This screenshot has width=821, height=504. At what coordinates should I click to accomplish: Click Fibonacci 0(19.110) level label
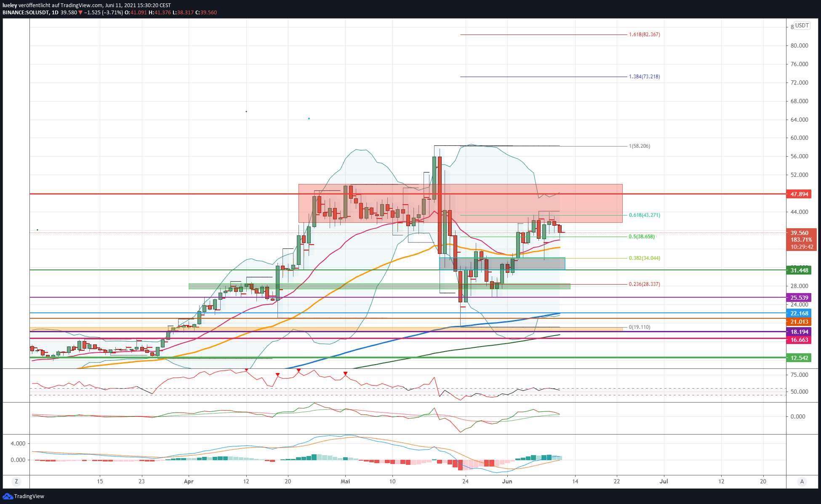(640, 327)
